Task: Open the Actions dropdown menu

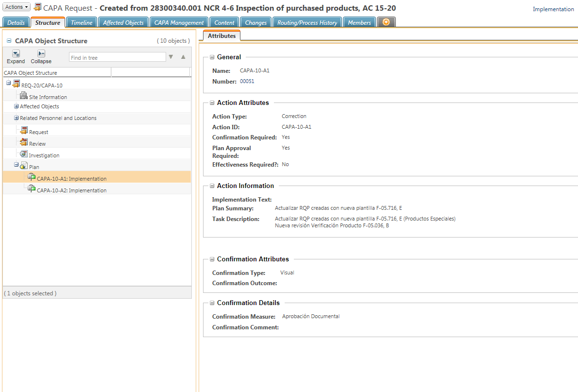Action: pyautogui.click(x=17, y=7)
